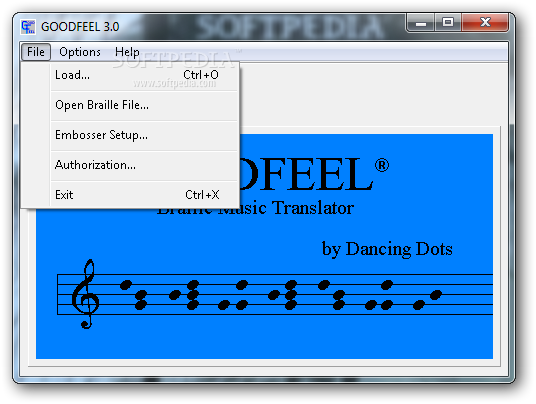Click the GOODFEEL app icon in title bar
This screenshot has width=536, height=404.
[x=28, y=27]
